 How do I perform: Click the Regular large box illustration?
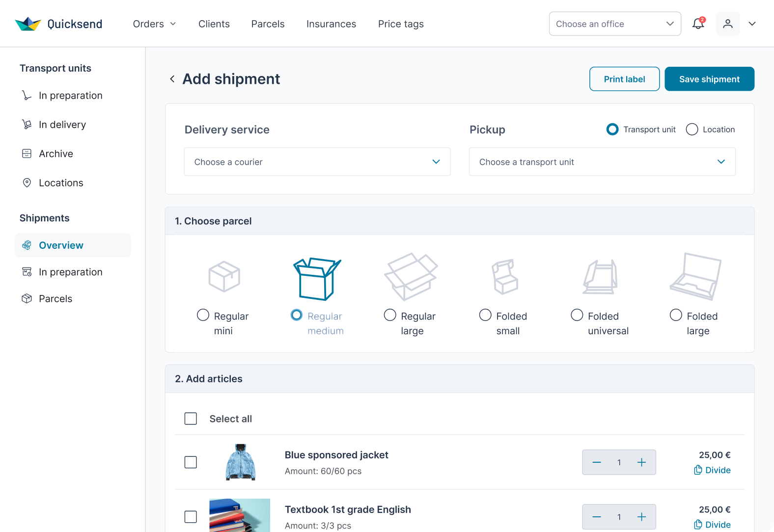pos(411,276)
